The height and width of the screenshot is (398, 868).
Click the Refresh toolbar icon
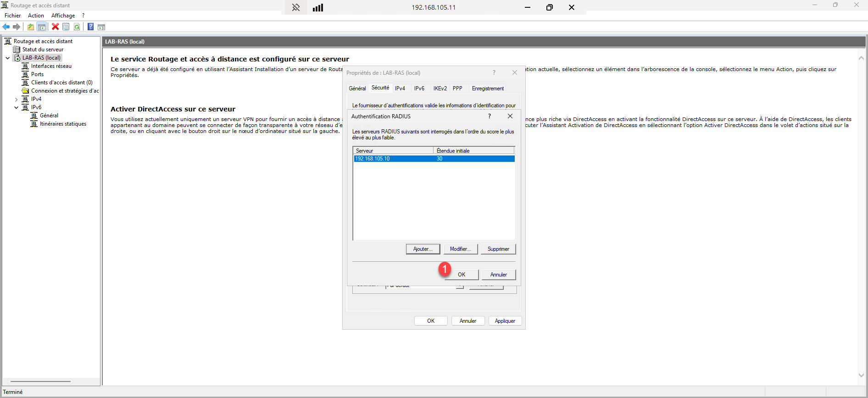pyautogui.click(x=77, y=27)
